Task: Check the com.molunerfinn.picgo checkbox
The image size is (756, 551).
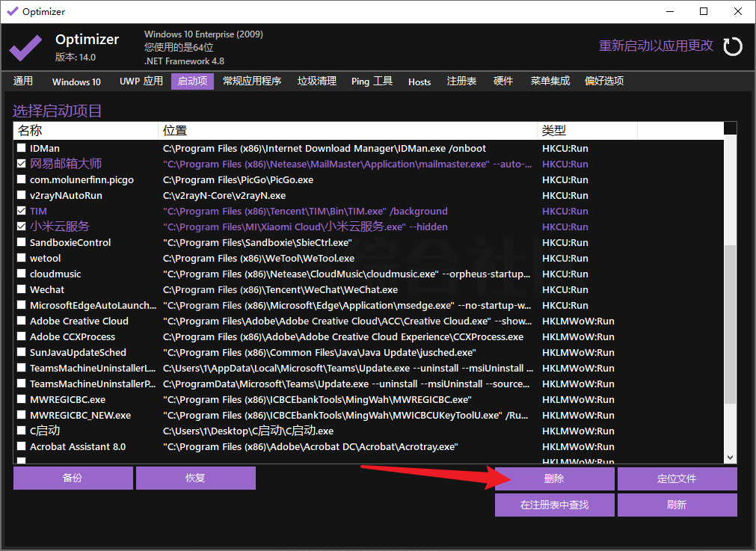Action: (x=21, y=179)
